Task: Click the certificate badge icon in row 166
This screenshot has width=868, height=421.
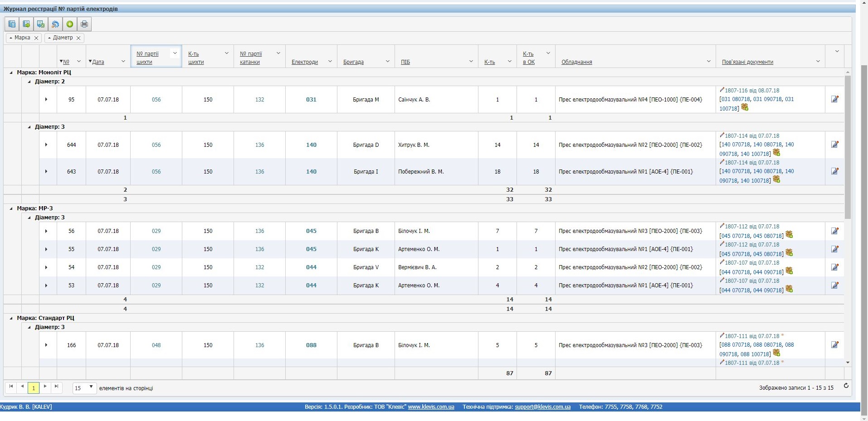Action: pos(776,353)
